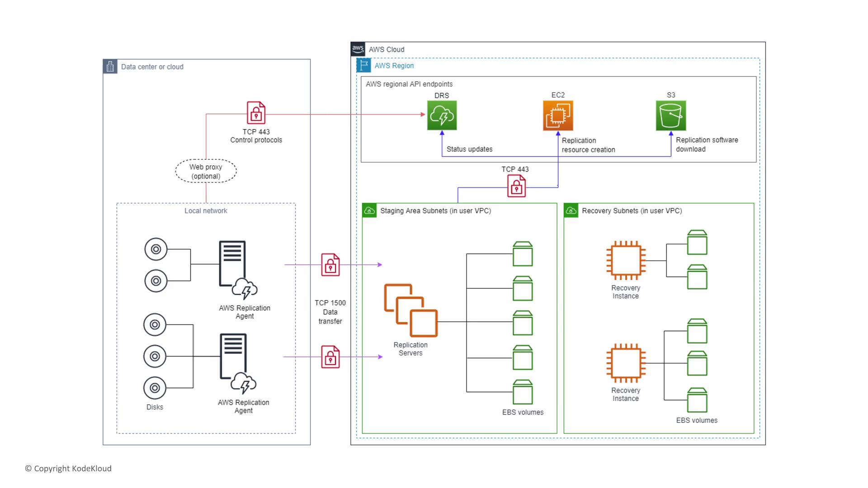Click the upper TCP 1500 data transfer lock
868x488 pixels.
click(x=330, y=265)
